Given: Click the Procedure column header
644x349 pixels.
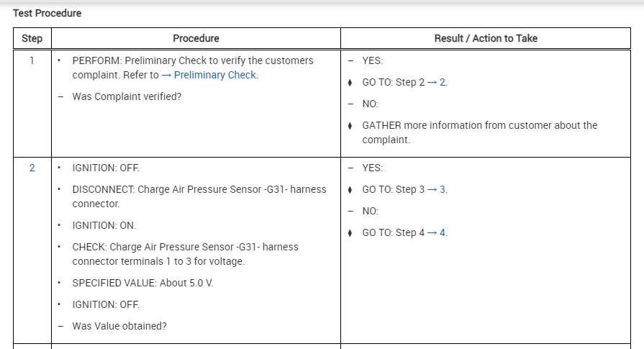Looking at the screenshot, I should (196, 38).
